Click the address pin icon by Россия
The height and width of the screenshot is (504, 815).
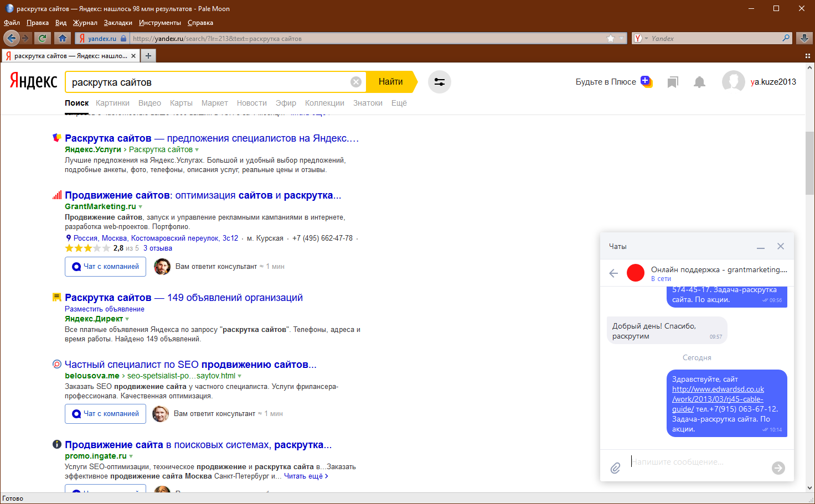69,238
